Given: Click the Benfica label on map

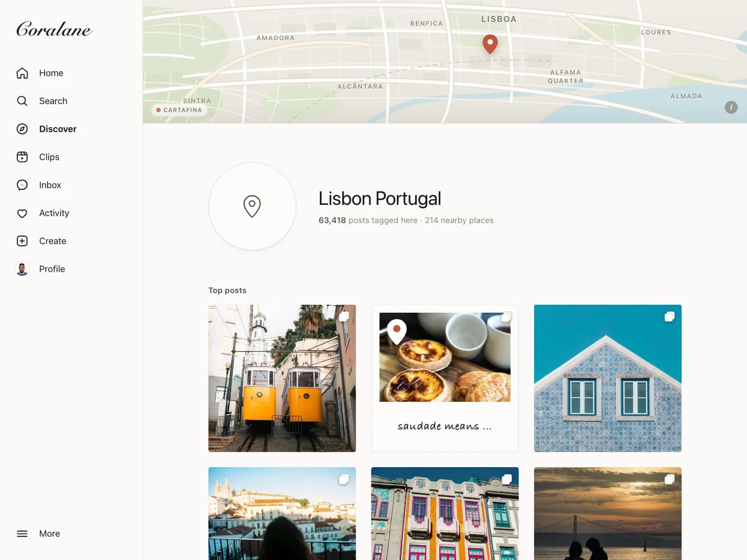Looking at the screenshot, I should click(427, 23).
